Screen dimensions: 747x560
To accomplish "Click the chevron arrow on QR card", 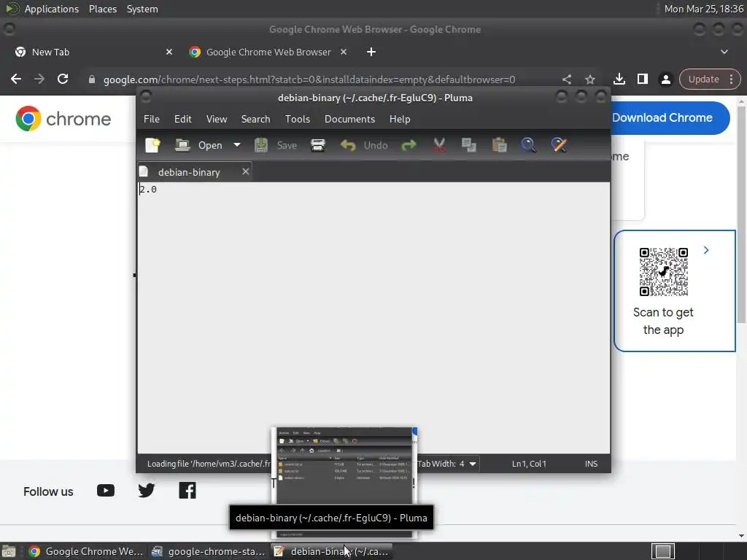I will point(706,250).
